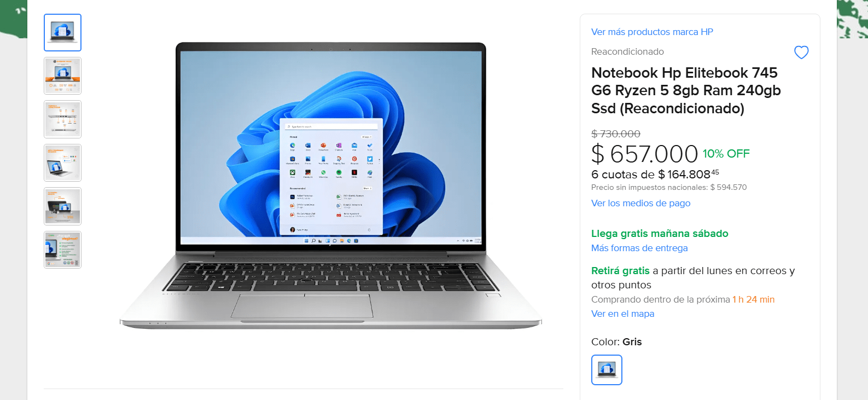Screen dimensions: 868x400
Task: Open the sixth gallery thumbnail
Action: click(x=62, y=250)
